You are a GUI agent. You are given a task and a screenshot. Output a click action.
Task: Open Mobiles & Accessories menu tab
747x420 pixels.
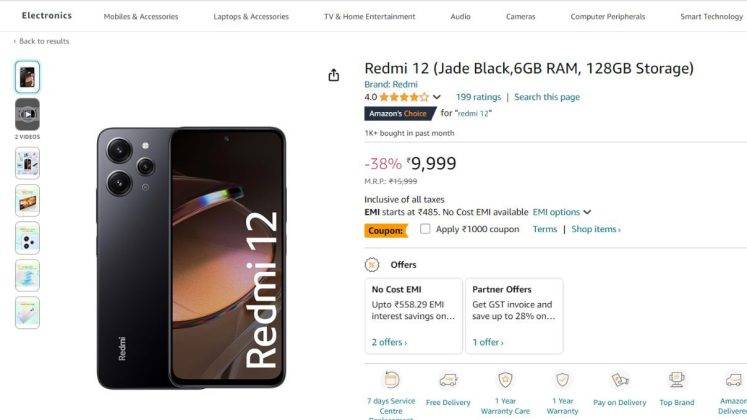(x=141, y=16)
